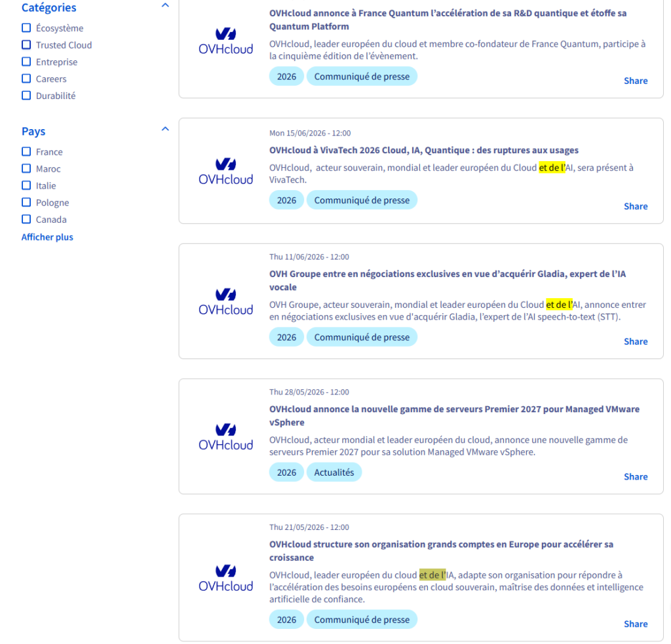Click Afficher plus under Pays

(x=47, y=237)
